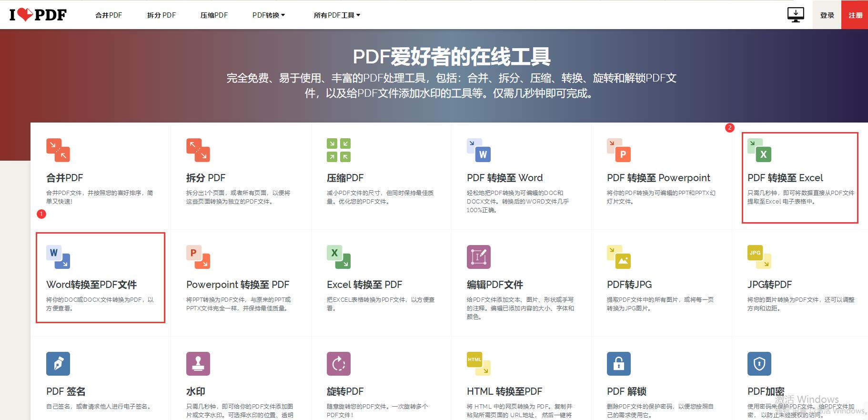Click the description under PDF转JPG
The width and height of the screenshot is (868, 420).
click(660, 304)
